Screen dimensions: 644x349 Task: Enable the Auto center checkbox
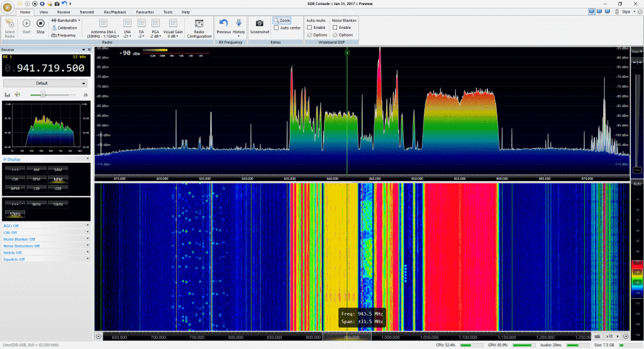point(277,28)
